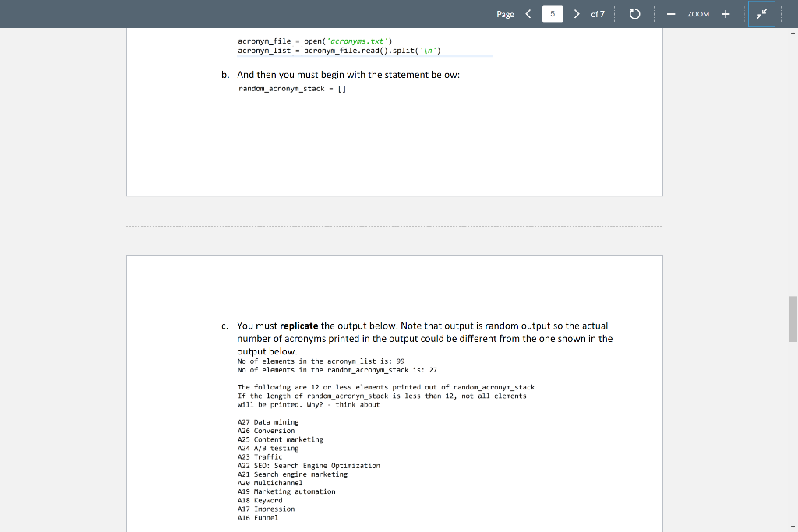Select the page number box showing 5
798x532 pixels.
[552, 14]
